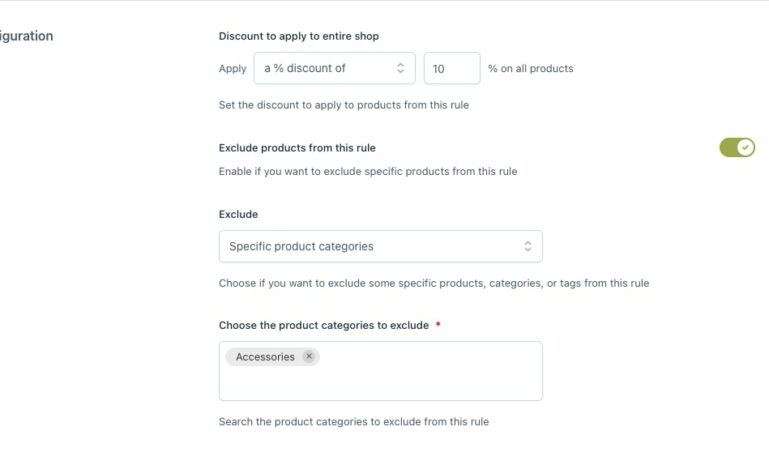Click the Configuration section heading
The width and height of the screenshot is (769, 452).
pos(27,36)
